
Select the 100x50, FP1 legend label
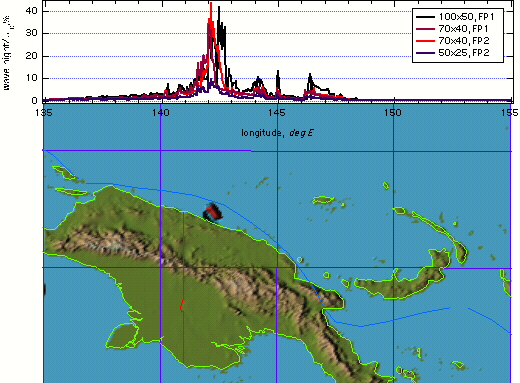pos(466,17)
